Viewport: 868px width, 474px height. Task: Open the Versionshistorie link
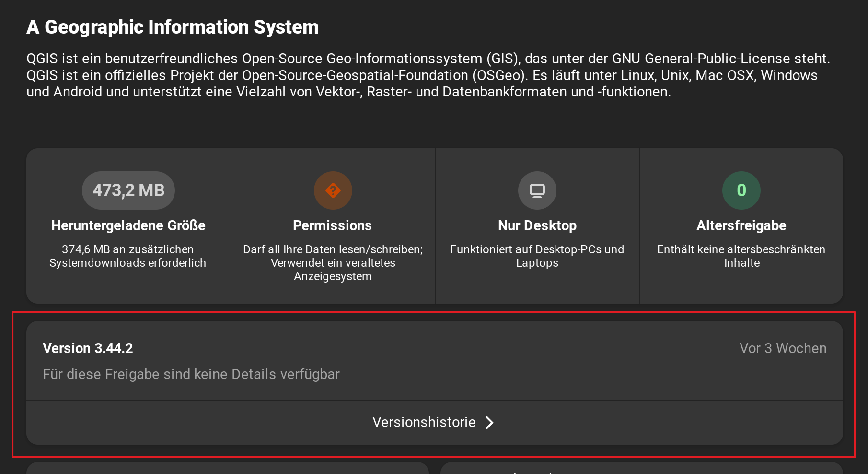(424, 422)
